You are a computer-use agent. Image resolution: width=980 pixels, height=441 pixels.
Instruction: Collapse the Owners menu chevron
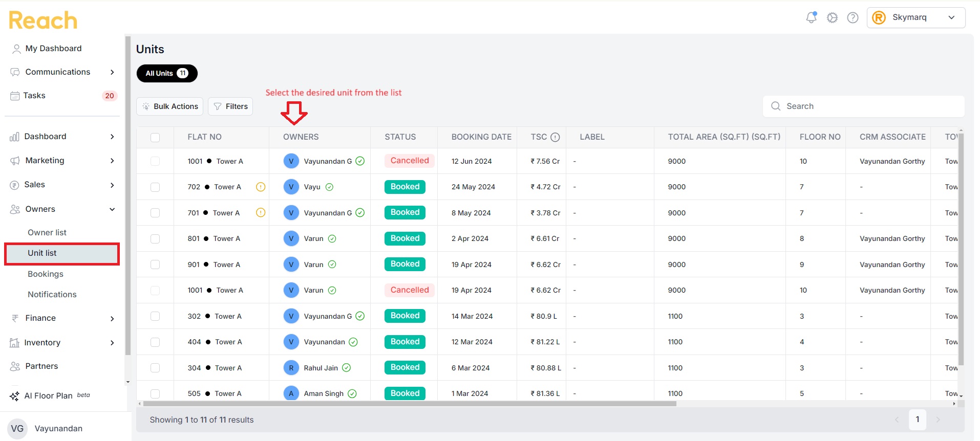(x=112, y=209)
